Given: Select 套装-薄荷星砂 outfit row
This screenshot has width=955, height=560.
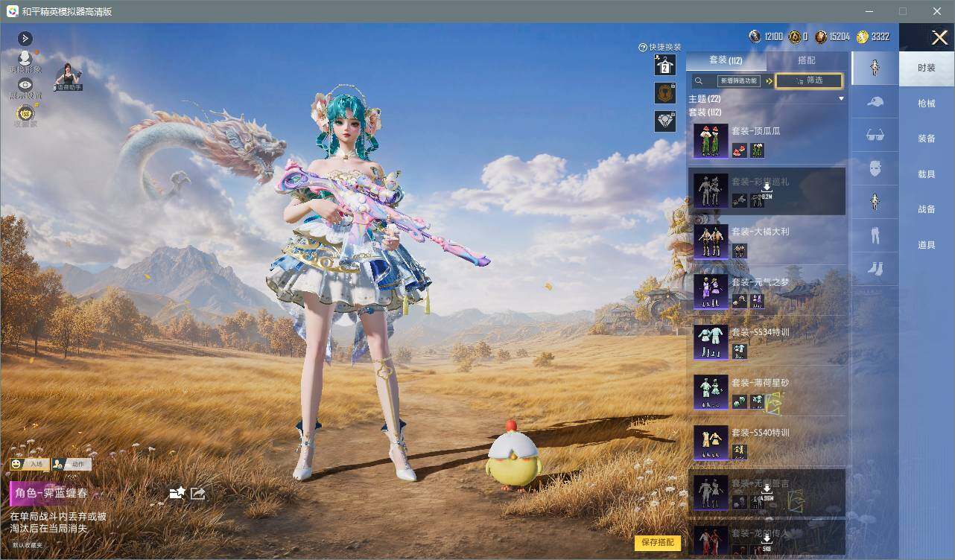Looking at the screenshot, I should [767, 392].
